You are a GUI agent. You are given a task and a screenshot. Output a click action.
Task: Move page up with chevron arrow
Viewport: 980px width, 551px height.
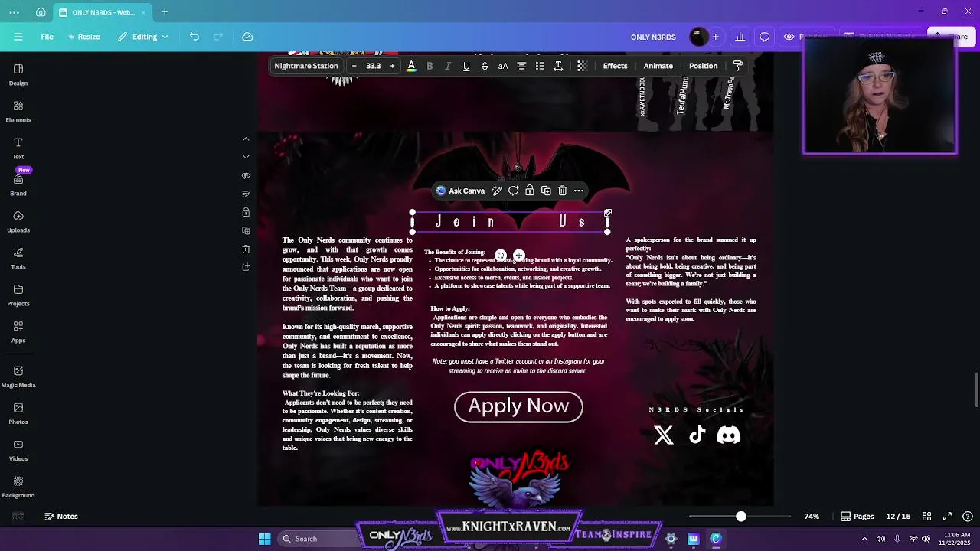(x=246, y=139)
